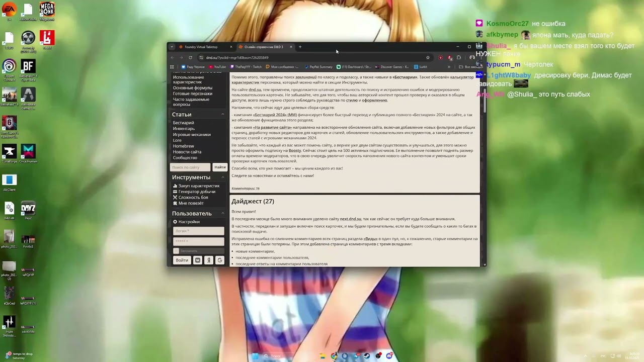This screenshot has width=644, height=362.
Task: Click the site search input field
Action: [191, 167]
